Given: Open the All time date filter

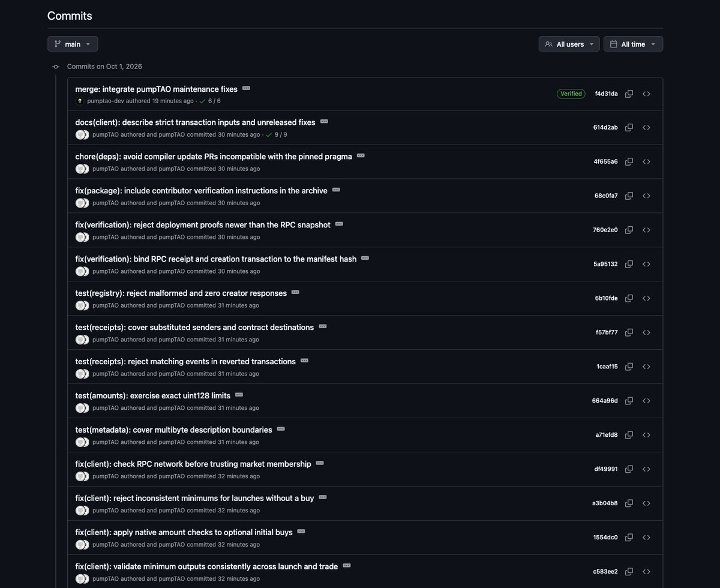Looking at the screenshot, I should point(633,44).
